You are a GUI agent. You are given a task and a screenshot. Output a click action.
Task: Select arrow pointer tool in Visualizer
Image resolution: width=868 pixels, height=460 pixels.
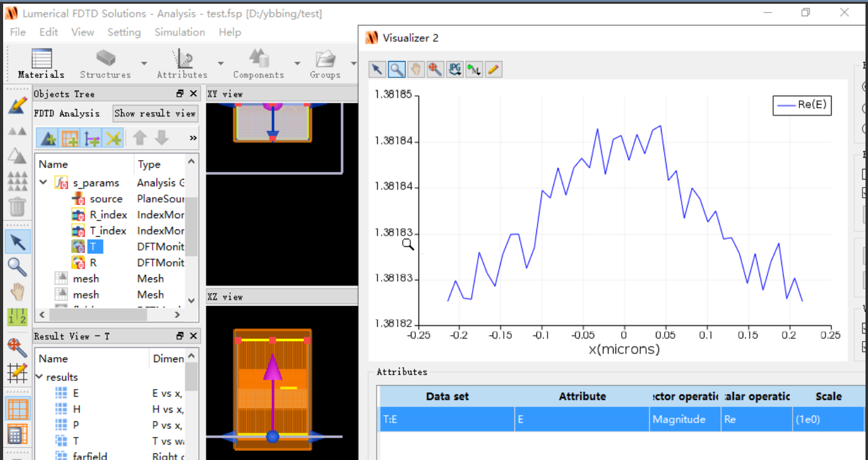tap(377, 69)
